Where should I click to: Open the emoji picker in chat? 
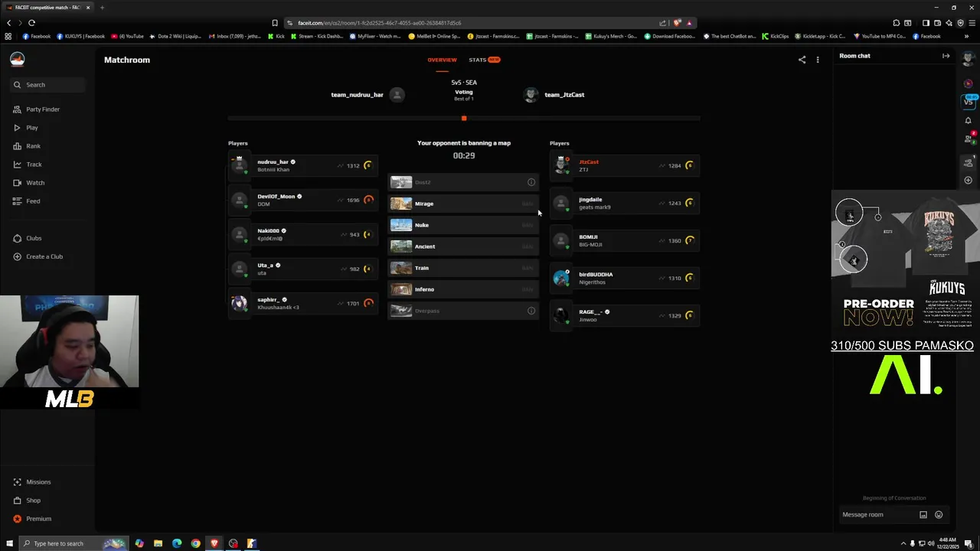pos(939,515)
